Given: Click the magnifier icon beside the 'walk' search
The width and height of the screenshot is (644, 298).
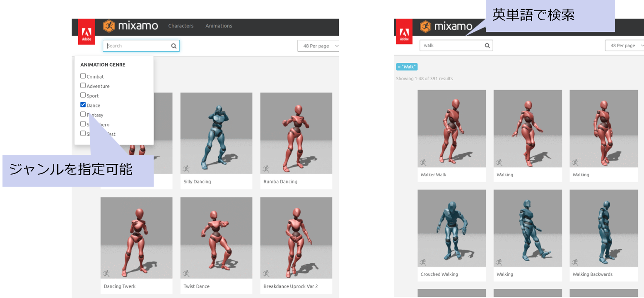Looking at the screenshot, I should click(x=487, y=46).
